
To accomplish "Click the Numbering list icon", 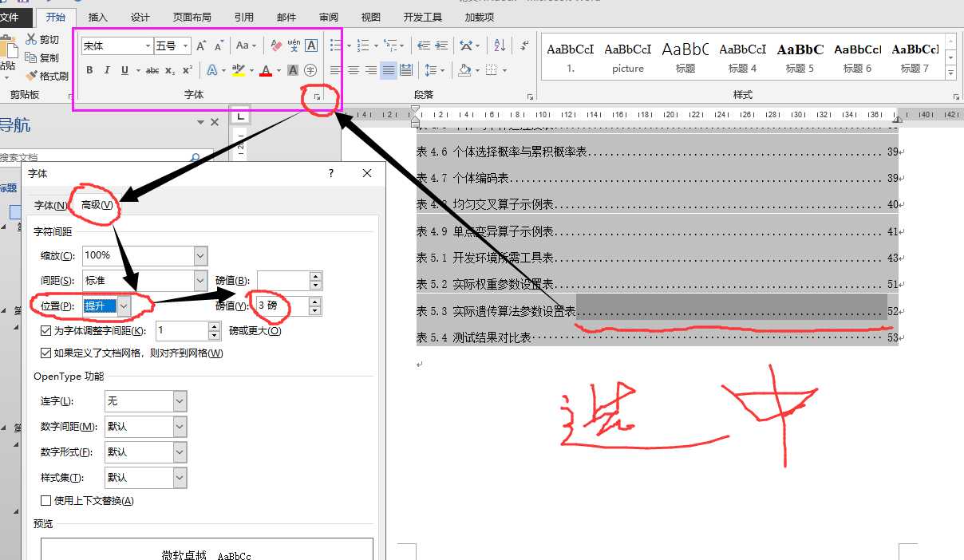I will 362,45.
